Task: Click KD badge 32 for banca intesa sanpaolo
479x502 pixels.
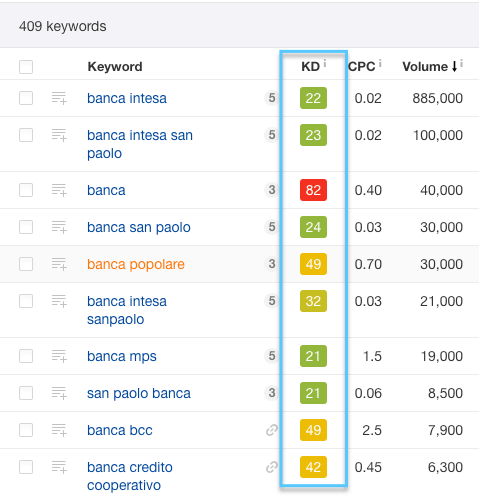Action: (313, 301)
